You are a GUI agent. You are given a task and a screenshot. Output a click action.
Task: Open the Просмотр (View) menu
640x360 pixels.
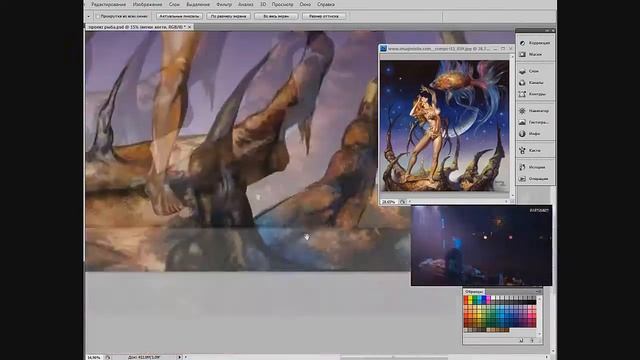pos(282,4)
